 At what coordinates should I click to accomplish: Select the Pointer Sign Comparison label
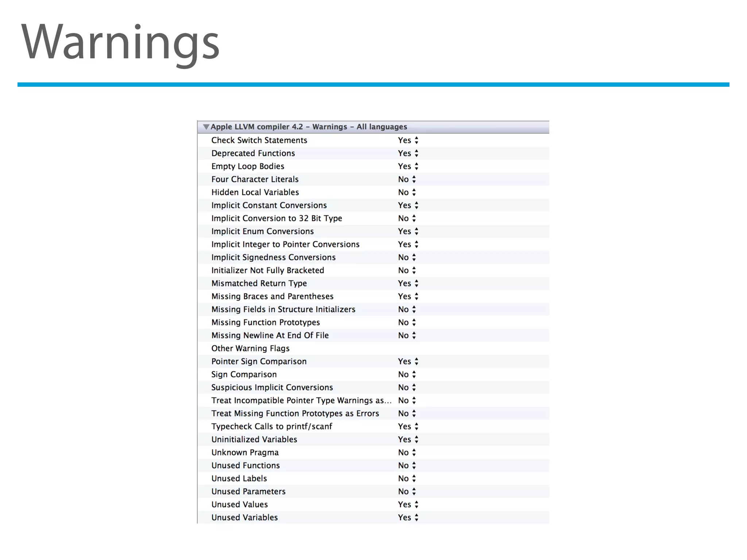coord(259,361)
